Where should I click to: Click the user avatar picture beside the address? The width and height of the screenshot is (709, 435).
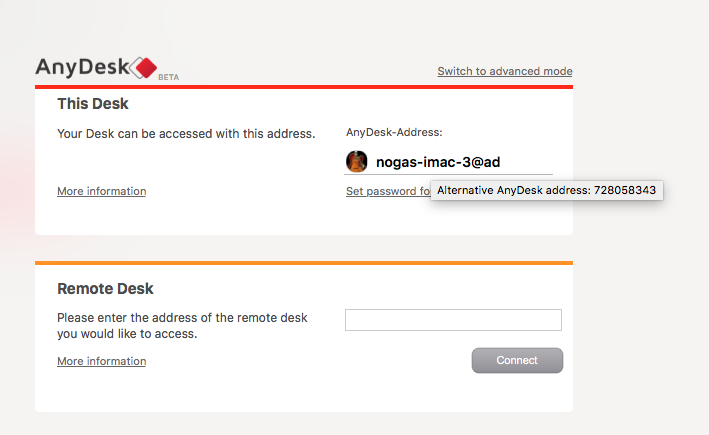[x=357, y=161]
